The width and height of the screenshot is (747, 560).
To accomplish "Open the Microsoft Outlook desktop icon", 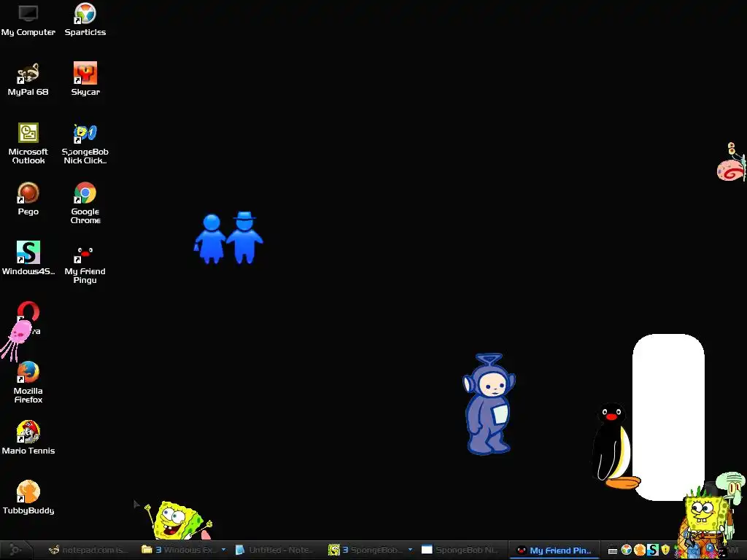I will click(x=28, y=144).
